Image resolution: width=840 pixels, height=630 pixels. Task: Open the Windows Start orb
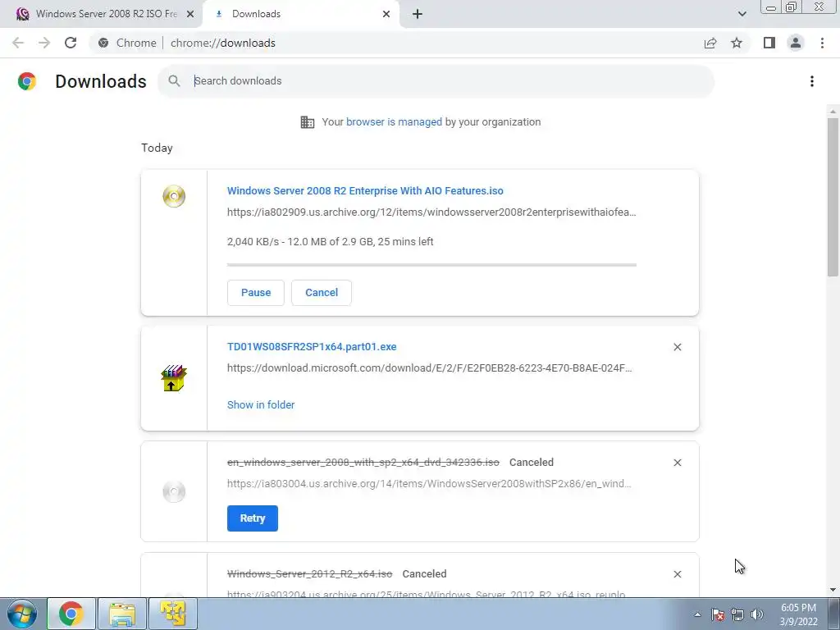point(21,614)
